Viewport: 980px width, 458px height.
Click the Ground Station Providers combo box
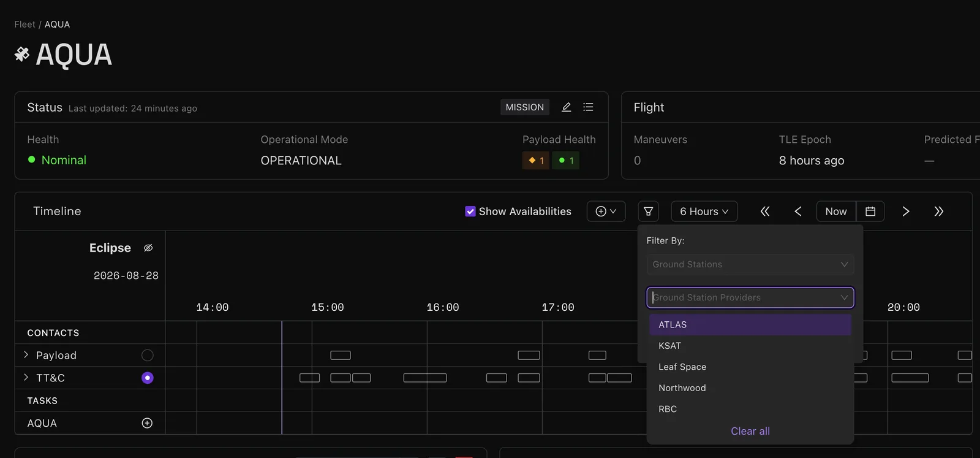(750, 297)
